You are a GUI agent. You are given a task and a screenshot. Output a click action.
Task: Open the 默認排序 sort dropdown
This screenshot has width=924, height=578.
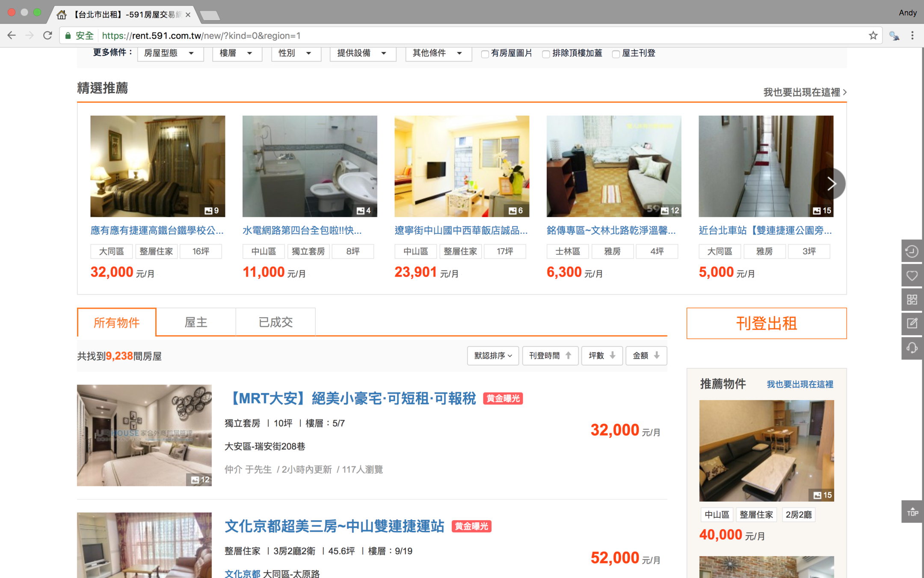click(x=493, y=356)
